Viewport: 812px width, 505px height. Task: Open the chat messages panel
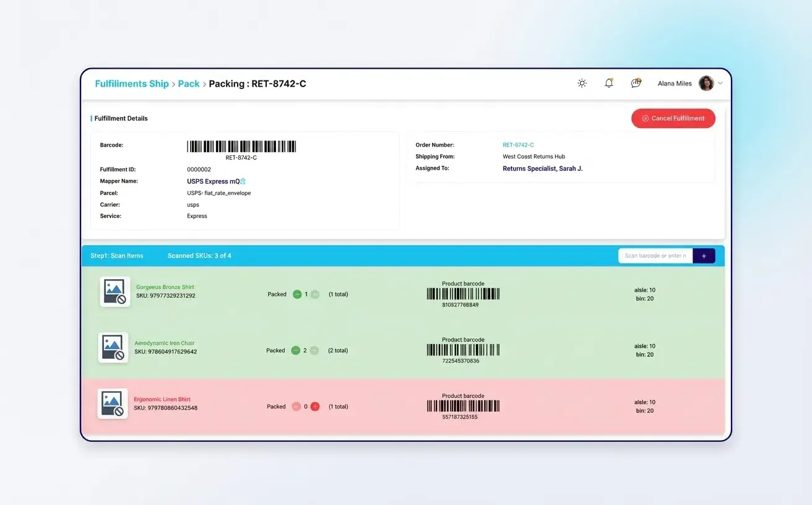[x=635, y=82]
